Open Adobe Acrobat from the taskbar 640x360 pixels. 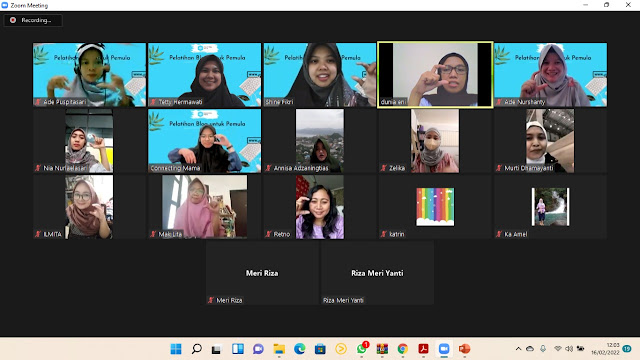pos(423,349)
